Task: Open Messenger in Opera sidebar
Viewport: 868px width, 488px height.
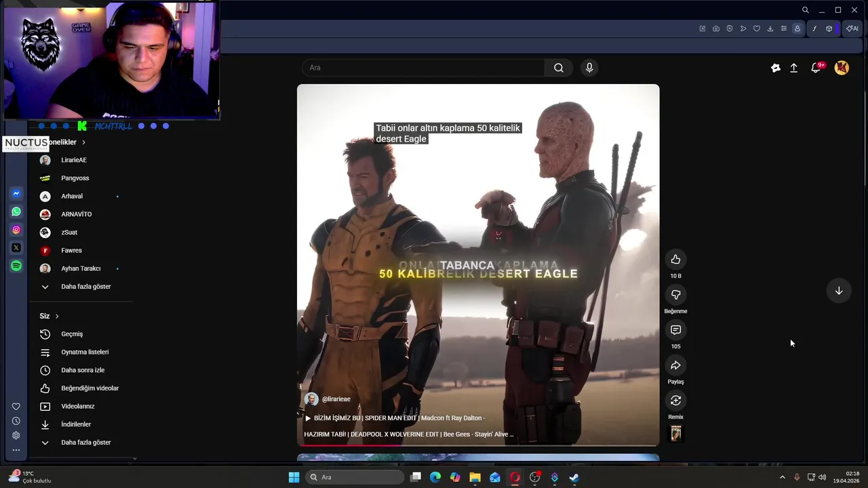Action: click(16, 194)
